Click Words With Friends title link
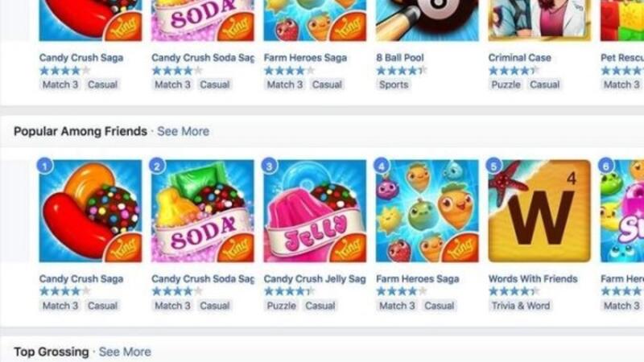This screenshot has height=362, width=644. click(533, 278)
